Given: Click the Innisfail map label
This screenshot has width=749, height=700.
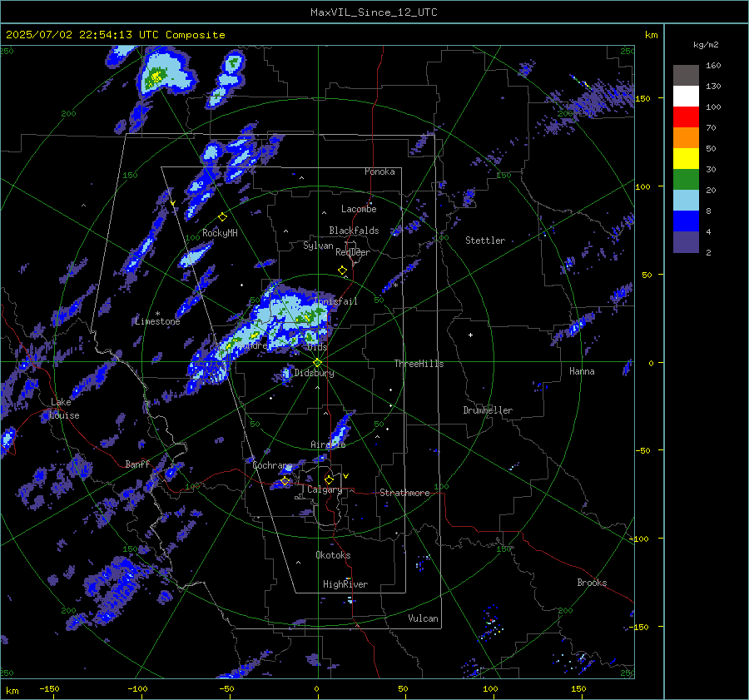Looking at the screenshot, I should (336, 301).
